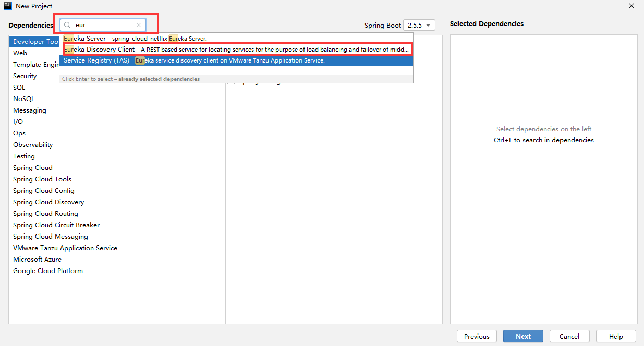
Task: Pick Service Registry (TAS) suggestion
Action: tap(236, 60)
